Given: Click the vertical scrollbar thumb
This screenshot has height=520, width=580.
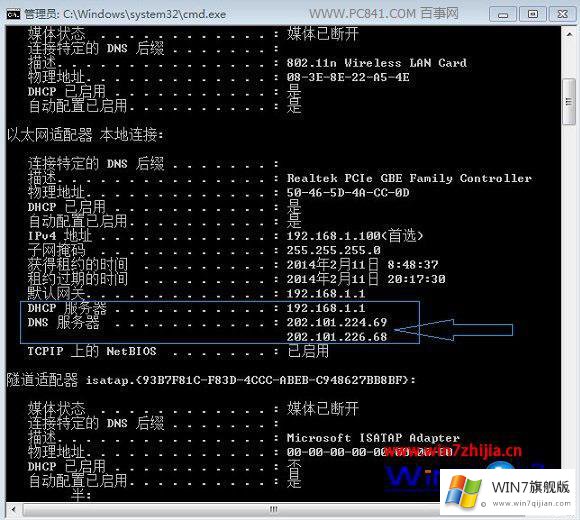Looking at the screenshot, I should (x=569, y=102).
